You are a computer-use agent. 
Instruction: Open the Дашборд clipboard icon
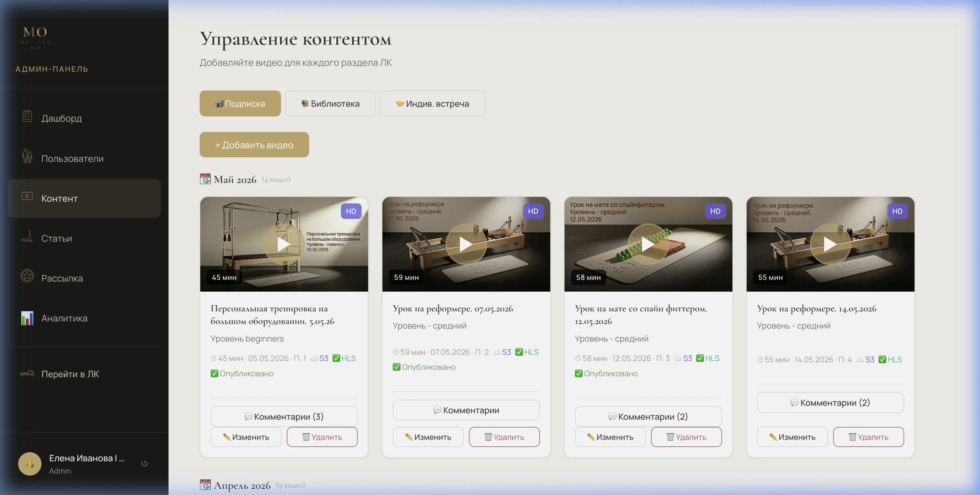tap(27, 116)
